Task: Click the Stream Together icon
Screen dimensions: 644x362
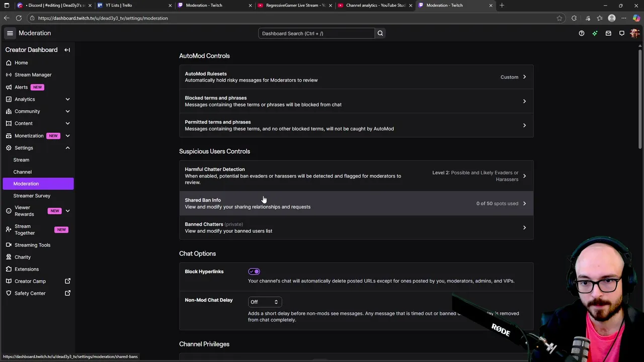Action: (x=9, y=230)
